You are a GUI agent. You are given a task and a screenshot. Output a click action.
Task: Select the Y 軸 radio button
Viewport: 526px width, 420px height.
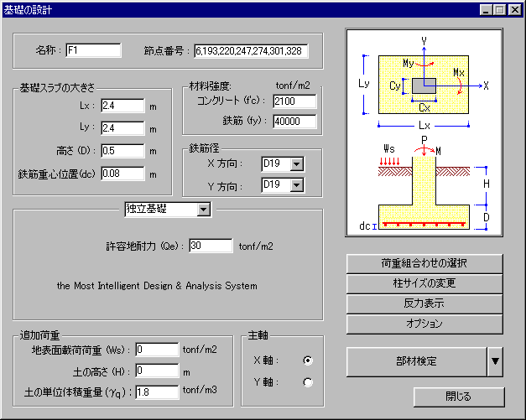[x=308, y=382]
